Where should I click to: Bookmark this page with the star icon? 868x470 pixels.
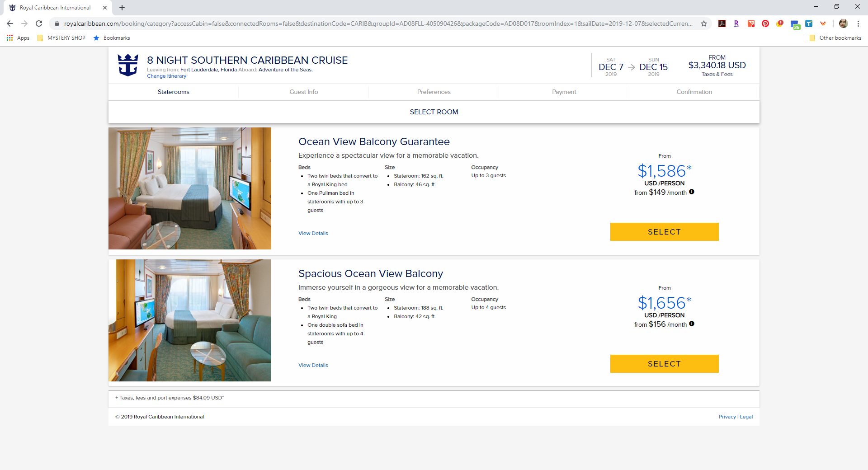704,23
